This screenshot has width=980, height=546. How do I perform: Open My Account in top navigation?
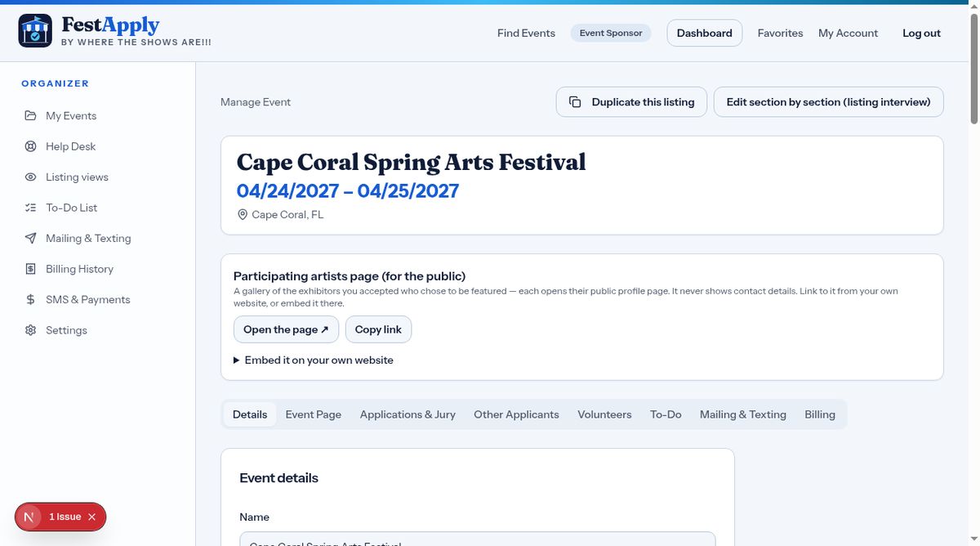[848, 33]
